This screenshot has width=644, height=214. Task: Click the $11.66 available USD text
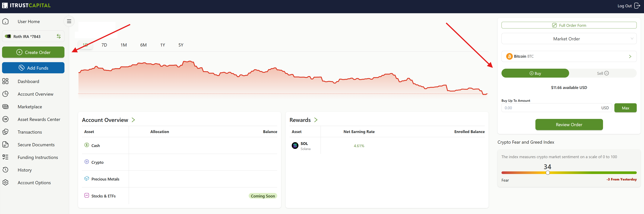point(569,88)
